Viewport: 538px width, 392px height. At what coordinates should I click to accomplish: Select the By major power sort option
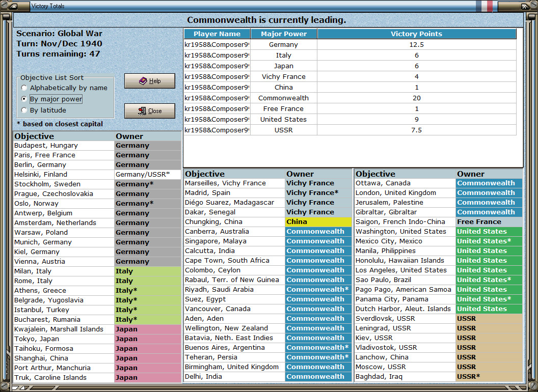pyautogui.click(x=52, y=99)
